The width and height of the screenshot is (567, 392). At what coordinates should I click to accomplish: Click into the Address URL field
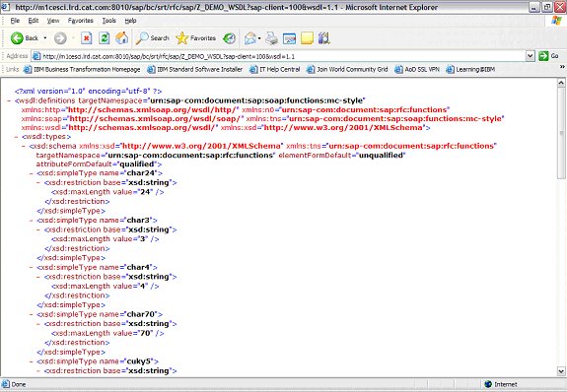point(278,56)
